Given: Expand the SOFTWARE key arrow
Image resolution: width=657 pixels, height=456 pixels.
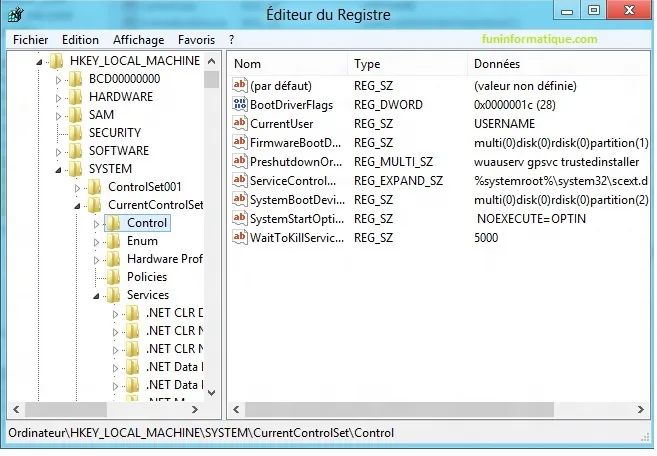Looking at the screenshot, I should (x=58, y=152).
